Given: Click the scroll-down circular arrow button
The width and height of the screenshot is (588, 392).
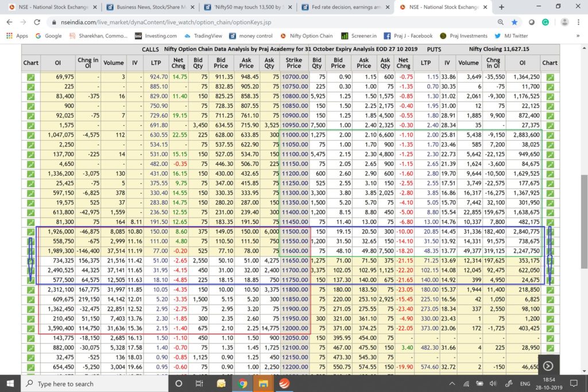Looking at the screenshot, I should 548,366.
